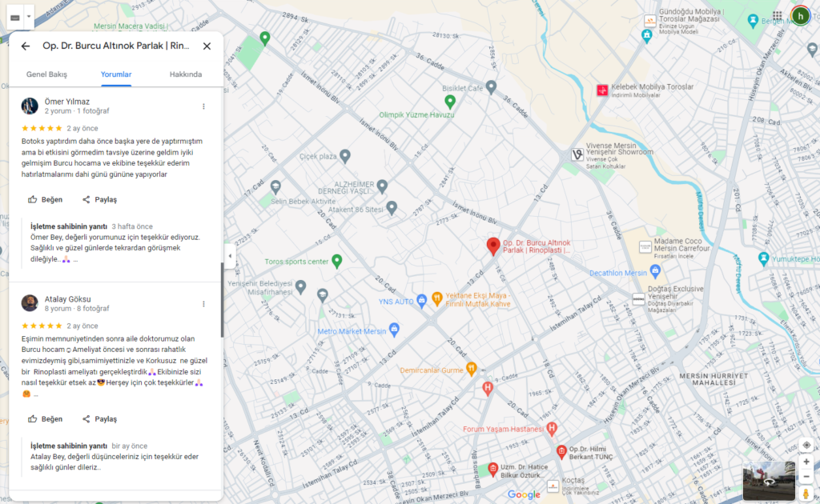820x504 pixels.
Task: Close the Op. Dr. Burcu Altınok Parlak panel
Action: click(207, 46)
